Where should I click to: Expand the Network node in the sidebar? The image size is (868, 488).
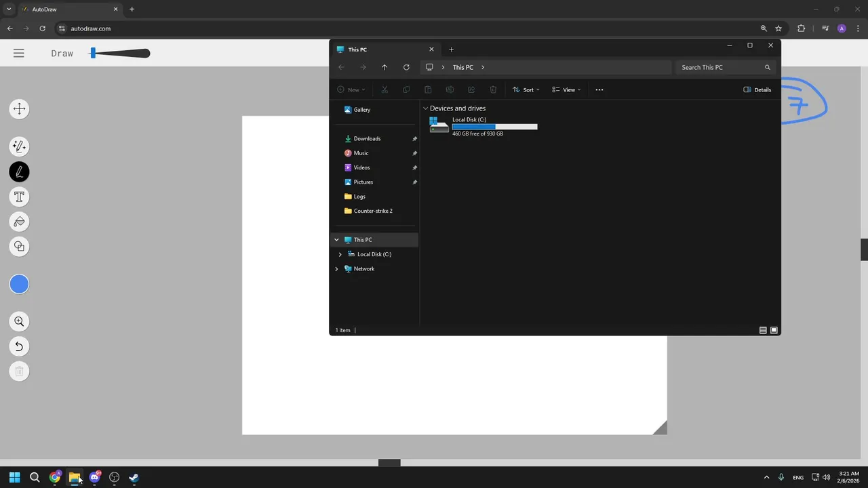pyautogui.click(x=336, y=269)
